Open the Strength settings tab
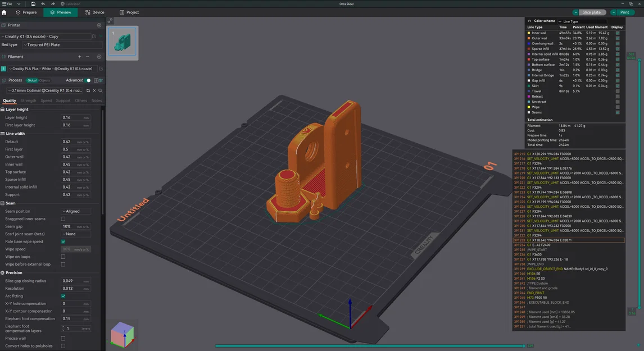644x351 pixels. [28, 101]
